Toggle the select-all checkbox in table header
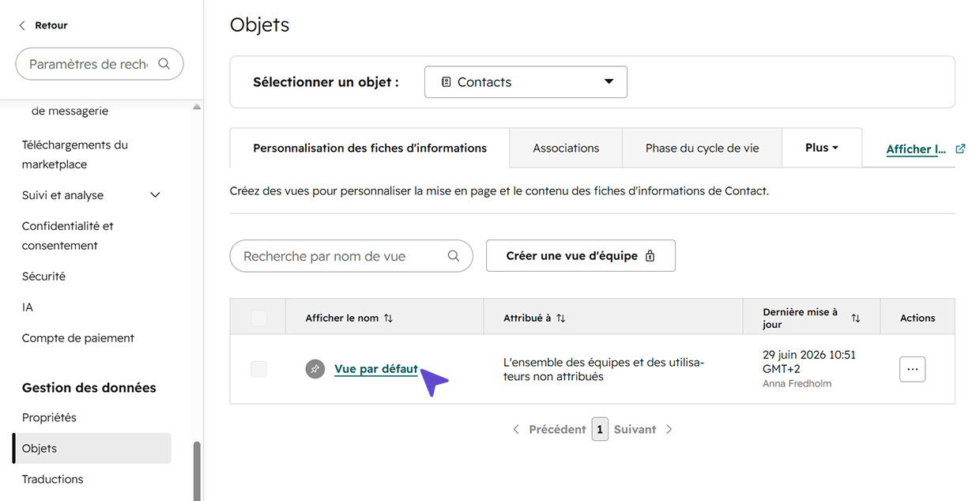The image size is (980, 501). (x=258, y=318)
